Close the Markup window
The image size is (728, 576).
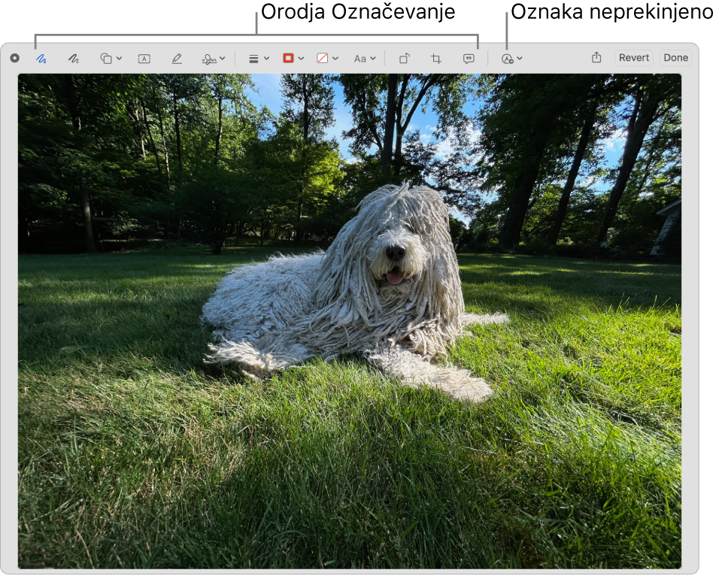[x=15, y=58]
